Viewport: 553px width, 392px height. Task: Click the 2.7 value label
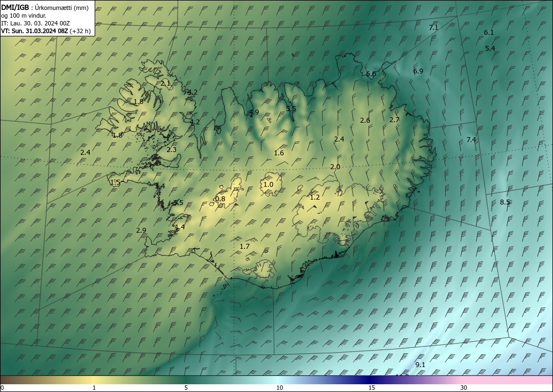point(394,120)
